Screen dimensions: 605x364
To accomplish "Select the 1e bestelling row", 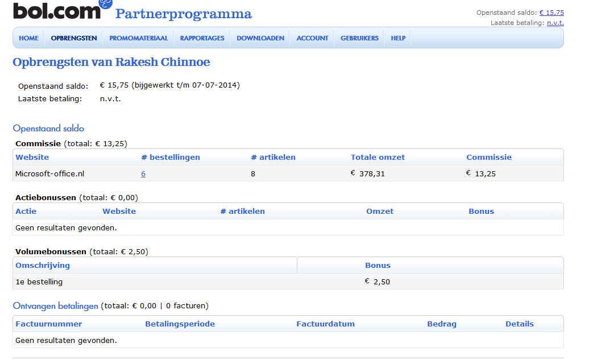I will [288, 282].
